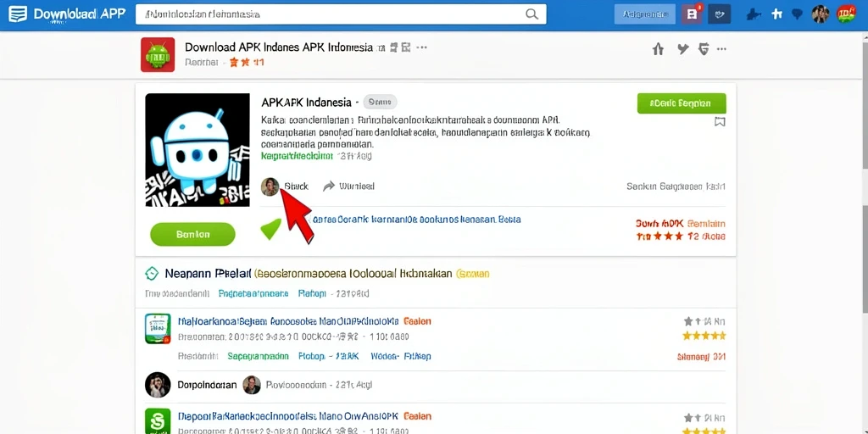The width and height of the screenshot is (868, 434).
Task: Click the teal icon before Neapann Pkelat
Action: pyautogui.click(x=152, y=274)
